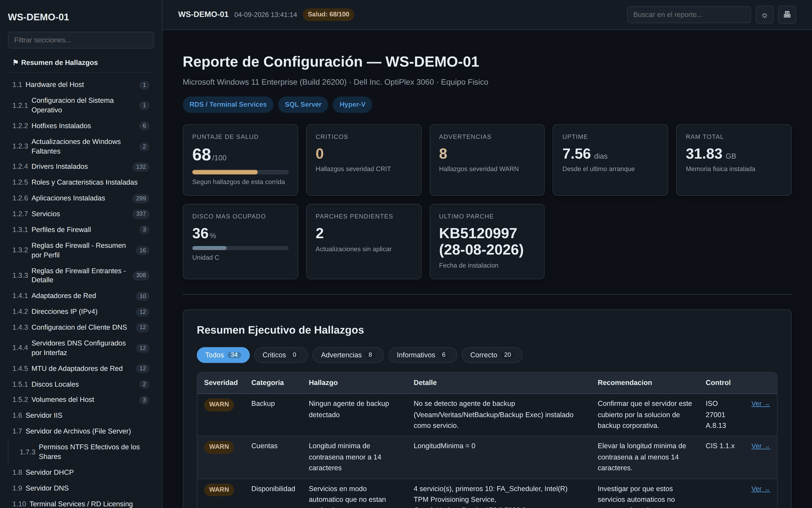Click the Servicios count badge 337

click(x=141, y=214)
